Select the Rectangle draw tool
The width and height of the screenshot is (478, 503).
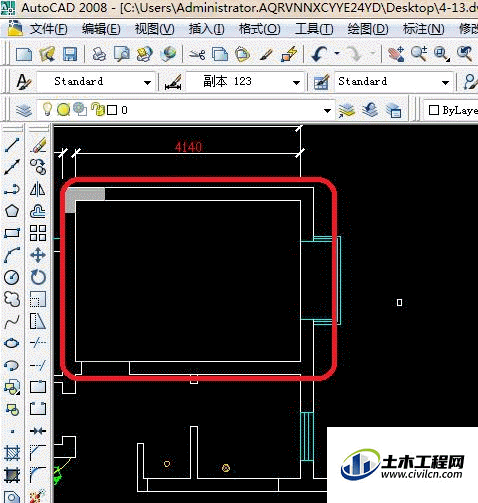pos(12,233)
